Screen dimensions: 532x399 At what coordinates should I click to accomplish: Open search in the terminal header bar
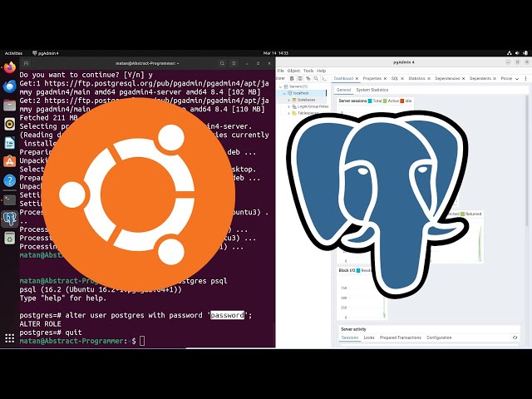222,63
